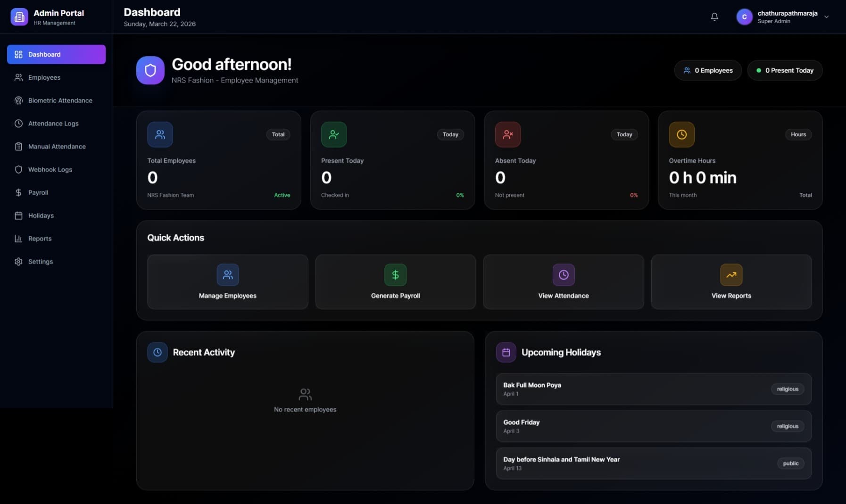The width and height of the screenshot is (846, 504).
Task: Open the chathurapathmaraja profile menu
Action: point(787,17)
